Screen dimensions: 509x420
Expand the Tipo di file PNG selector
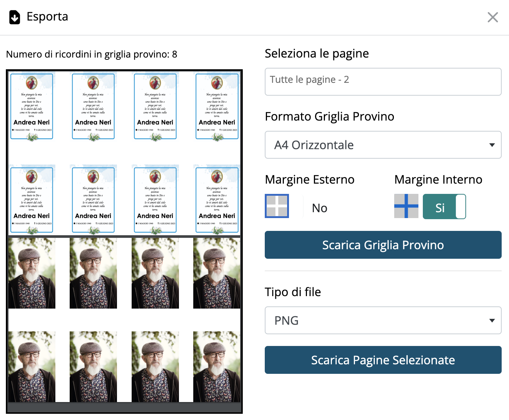tap(383, 320)
